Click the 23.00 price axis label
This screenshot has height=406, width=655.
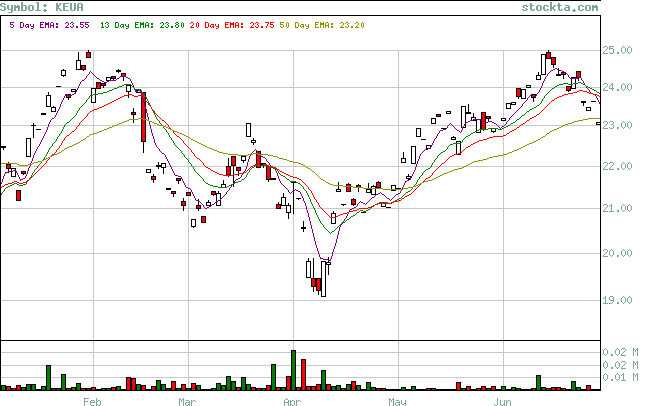point(617,125)
